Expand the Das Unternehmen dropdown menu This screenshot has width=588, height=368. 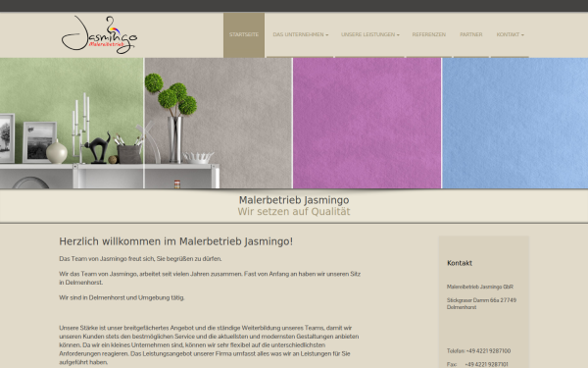(x=301, y=34)
